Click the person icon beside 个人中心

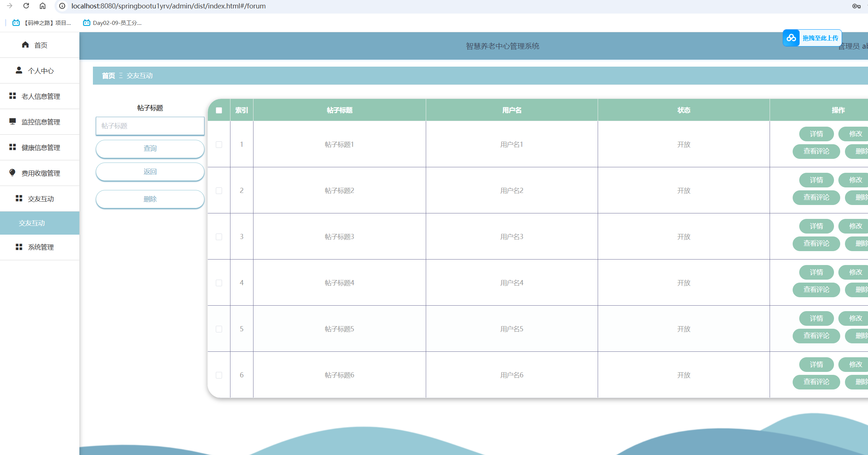19,70
